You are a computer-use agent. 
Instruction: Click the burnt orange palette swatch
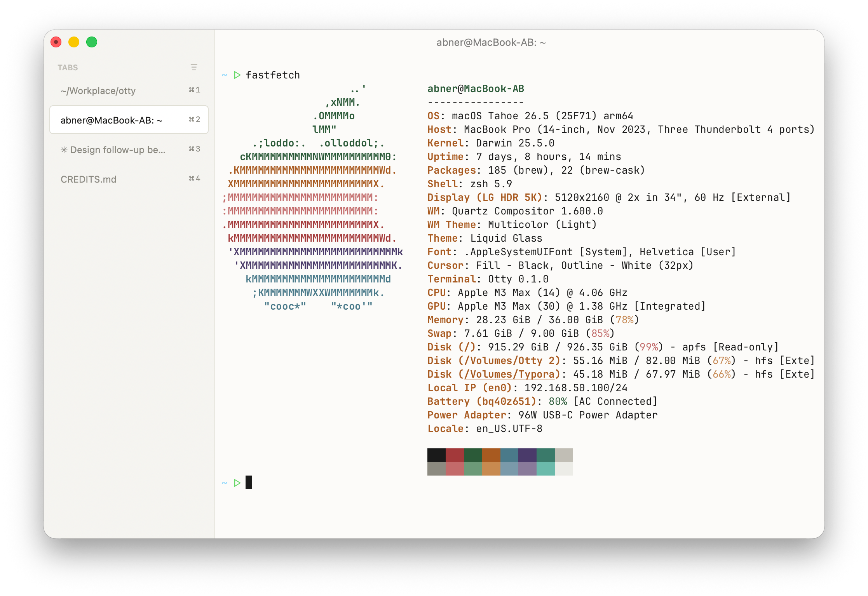pyautogui.click(x=491, y=455)
